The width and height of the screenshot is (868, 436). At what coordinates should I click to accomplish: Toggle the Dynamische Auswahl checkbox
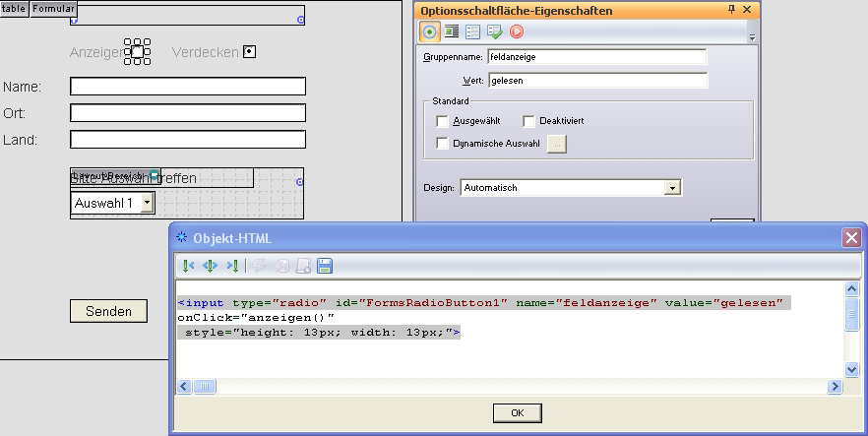point(442,144)
